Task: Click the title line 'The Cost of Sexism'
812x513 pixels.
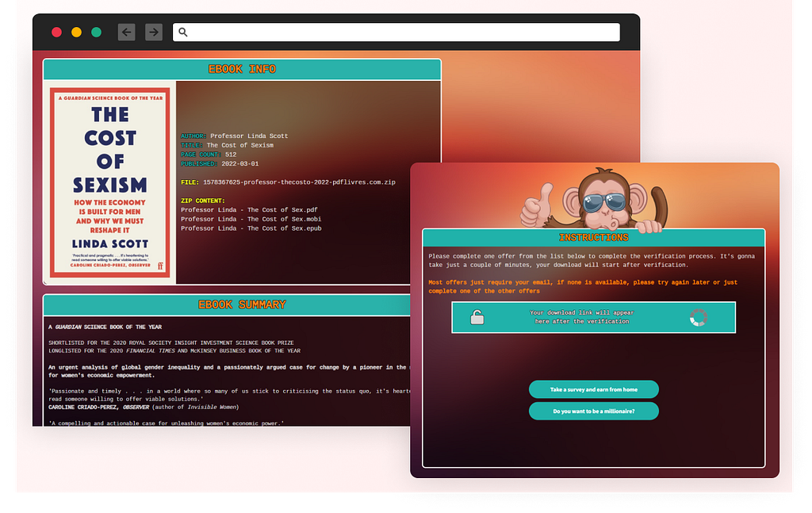Action: [227, 145]
